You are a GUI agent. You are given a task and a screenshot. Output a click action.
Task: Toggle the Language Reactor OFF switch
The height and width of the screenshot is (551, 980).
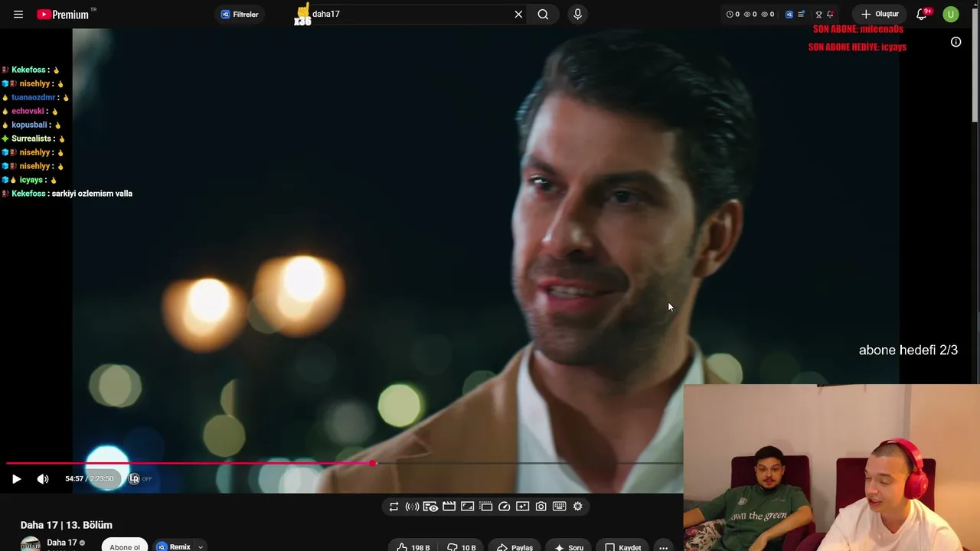140,479
